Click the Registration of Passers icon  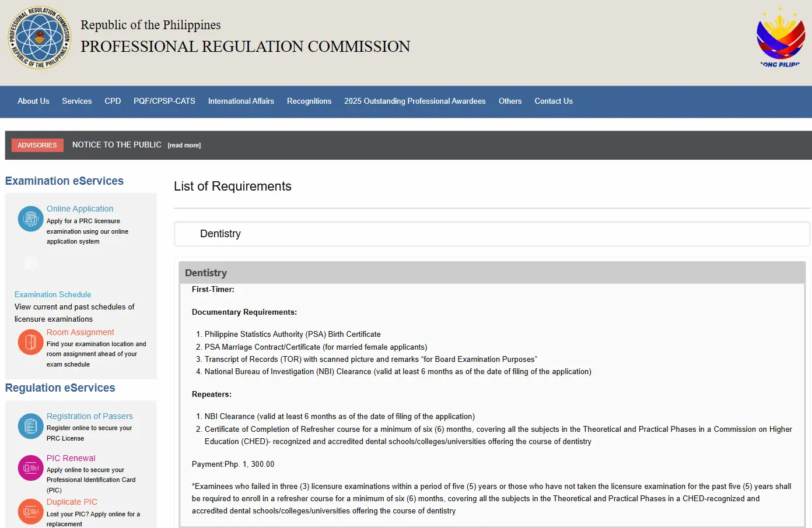click(31, 426)
